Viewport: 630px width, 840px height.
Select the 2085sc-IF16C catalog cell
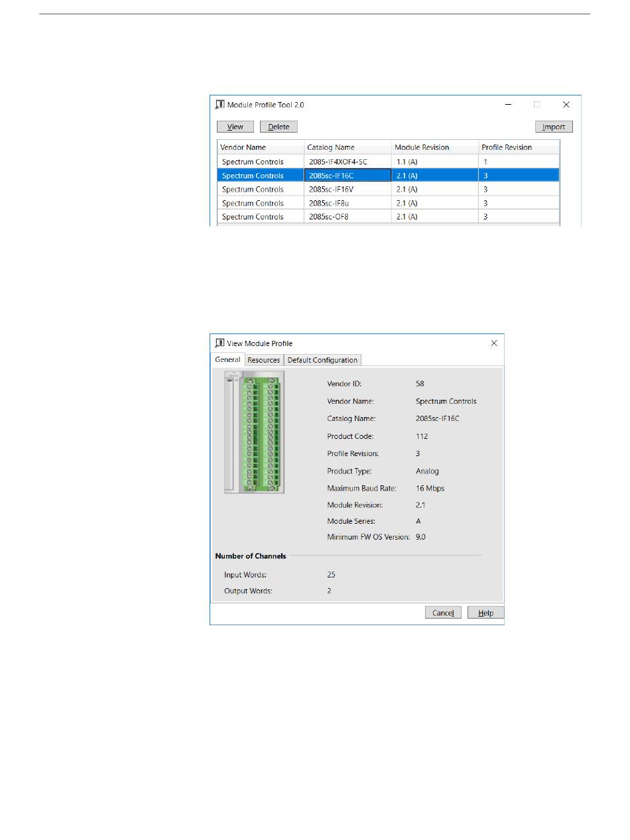click(x=347, y=176)
